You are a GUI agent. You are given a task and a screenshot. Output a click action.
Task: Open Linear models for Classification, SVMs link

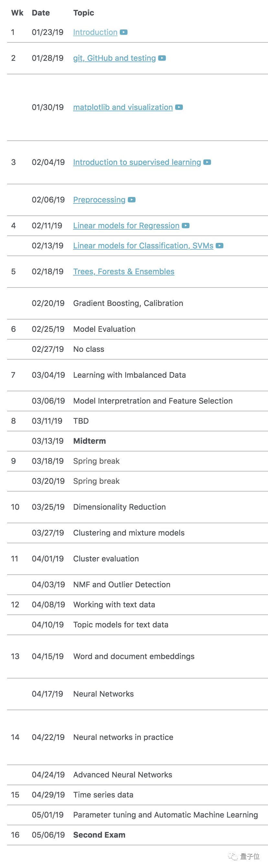[x=143, y=246]
